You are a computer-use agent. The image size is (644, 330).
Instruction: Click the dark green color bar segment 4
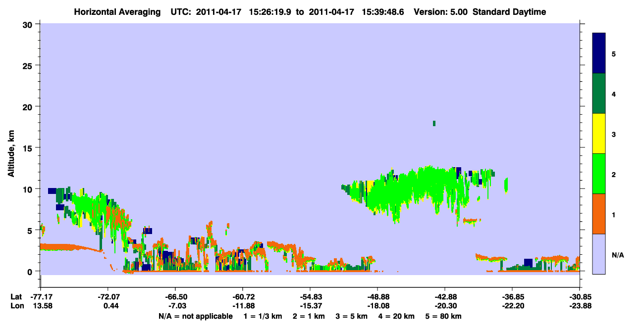599,94
